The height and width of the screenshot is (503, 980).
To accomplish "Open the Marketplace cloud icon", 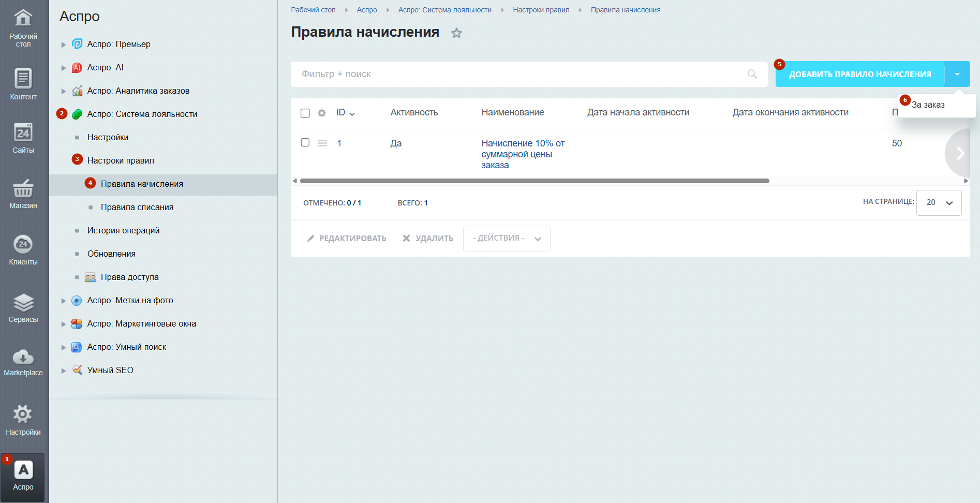I will tap(23, 357).
